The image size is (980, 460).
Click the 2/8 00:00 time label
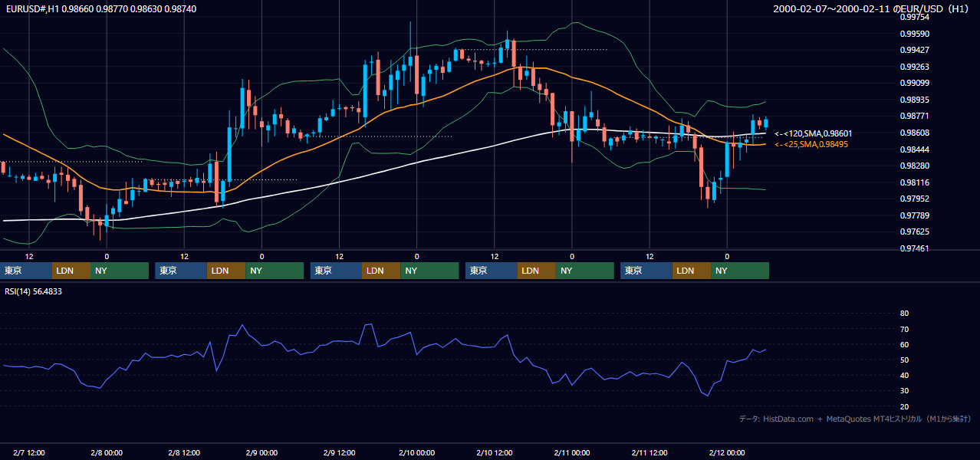coord(107,453)
